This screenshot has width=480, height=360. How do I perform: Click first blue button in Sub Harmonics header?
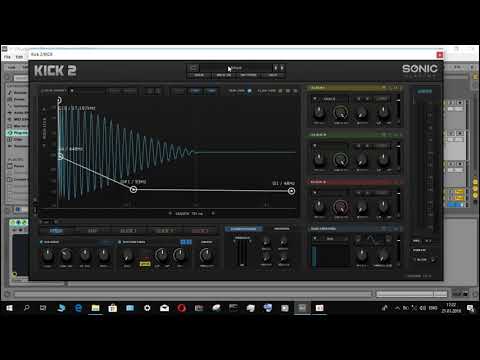click(183, 242)
